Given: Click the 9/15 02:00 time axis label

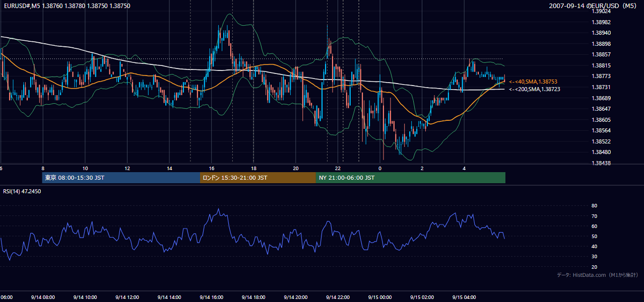Looking at the screenshot, I should pyautogui.click(x=422, y=297).
